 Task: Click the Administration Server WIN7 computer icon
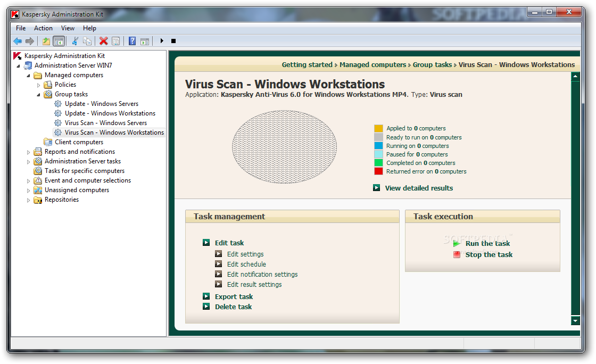[x=28, y=65]
